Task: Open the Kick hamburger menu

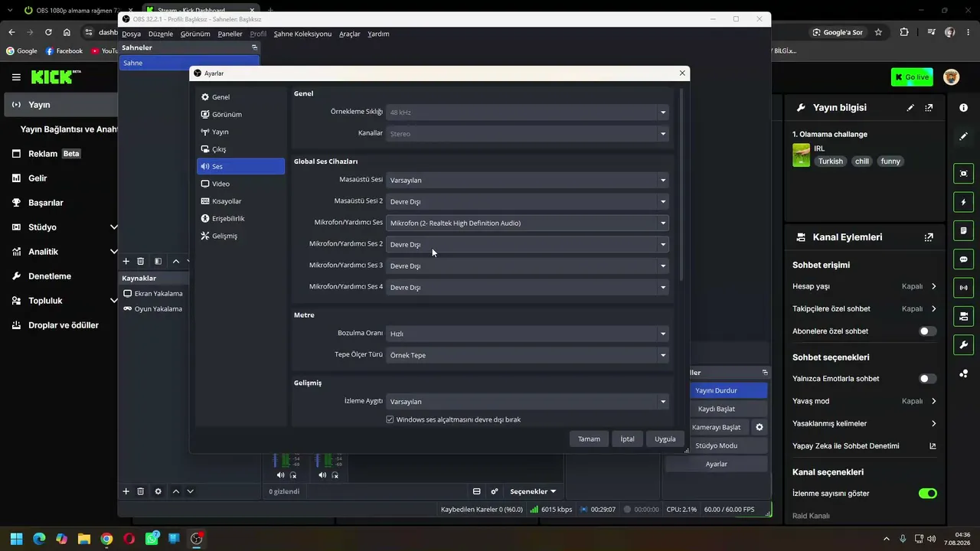Action: pyautogui.click(x=16, y=77)
